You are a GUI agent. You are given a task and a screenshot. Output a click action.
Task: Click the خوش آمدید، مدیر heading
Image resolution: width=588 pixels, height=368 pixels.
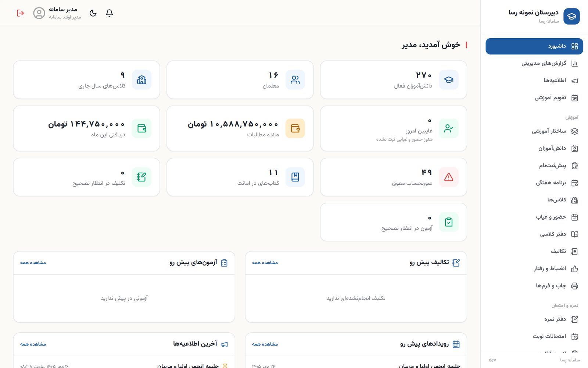431,45
